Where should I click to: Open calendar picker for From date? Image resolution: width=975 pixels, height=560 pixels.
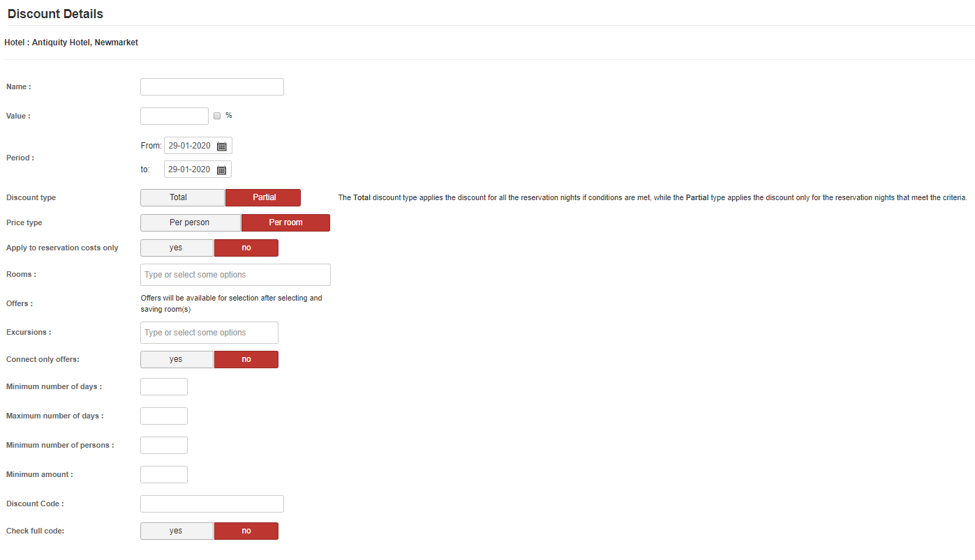point(222,146)
